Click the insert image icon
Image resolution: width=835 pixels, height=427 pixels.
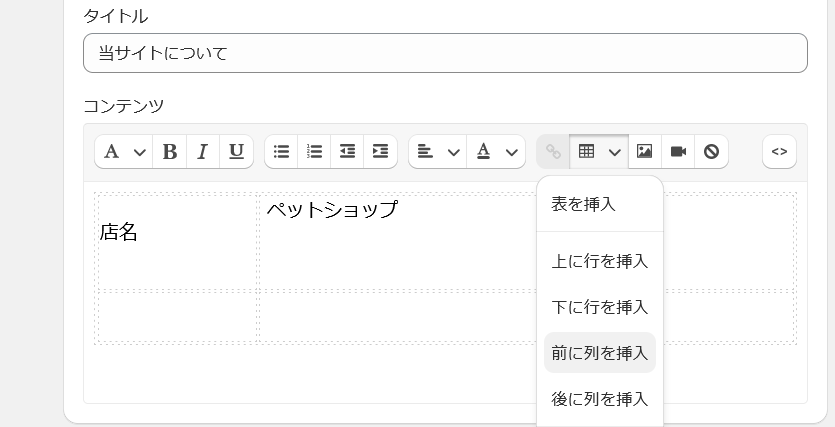coord(644,152)
